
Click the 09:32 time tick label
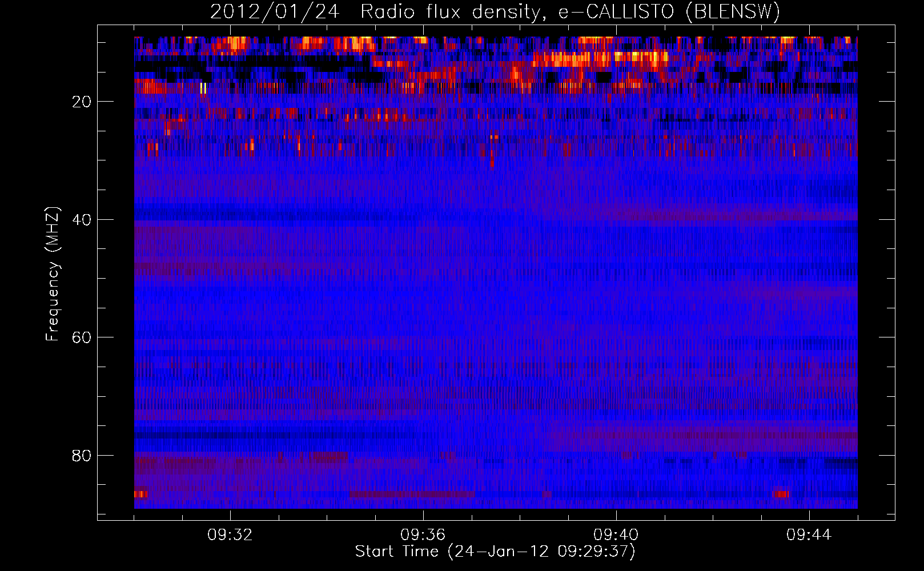[x=230, y=535]
